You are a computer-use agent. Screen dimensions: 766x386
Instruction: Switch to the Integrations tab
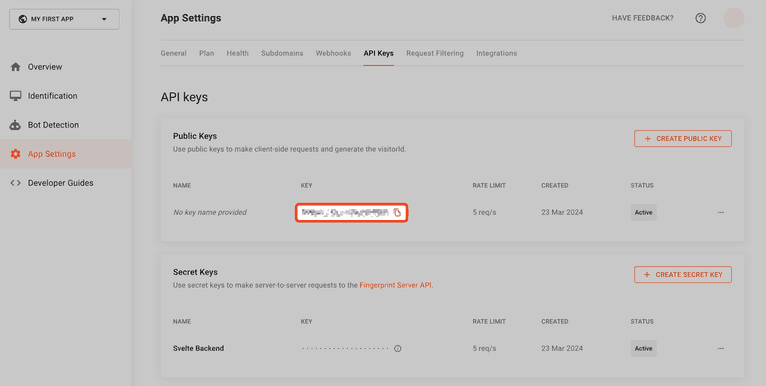click(496, 53)
